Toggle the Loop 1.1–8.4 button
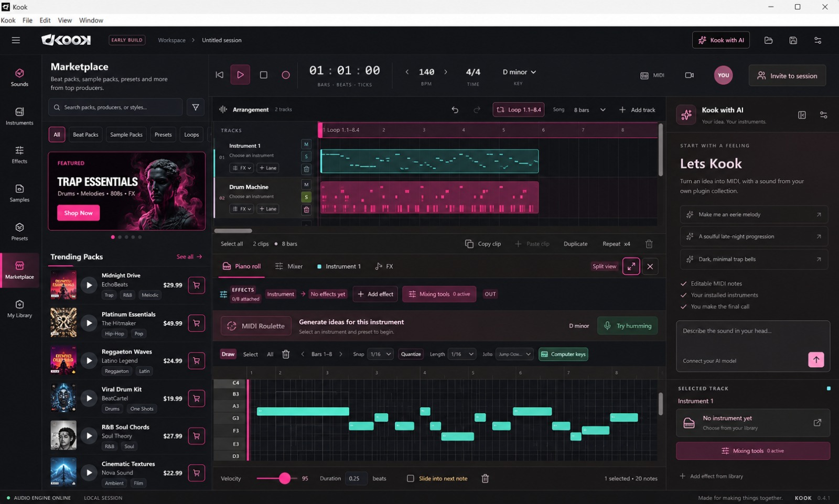839x504 pixels. (x=518, y=109)
